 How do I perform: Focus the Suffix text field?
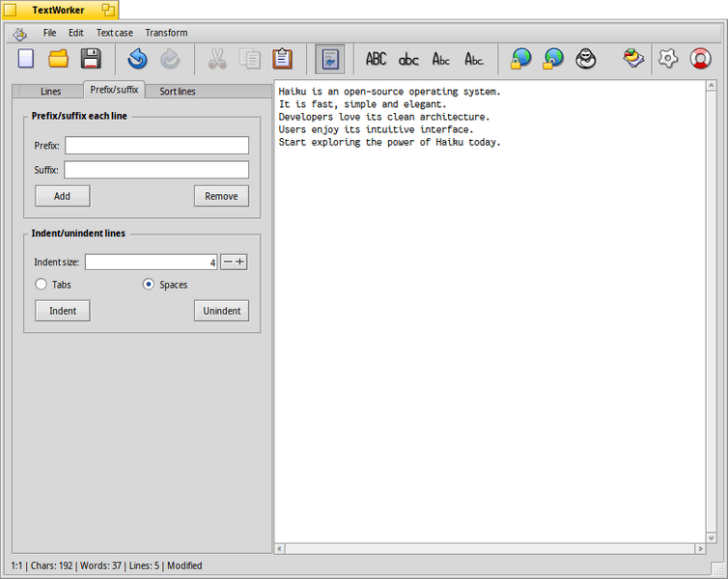coord(156,170)
